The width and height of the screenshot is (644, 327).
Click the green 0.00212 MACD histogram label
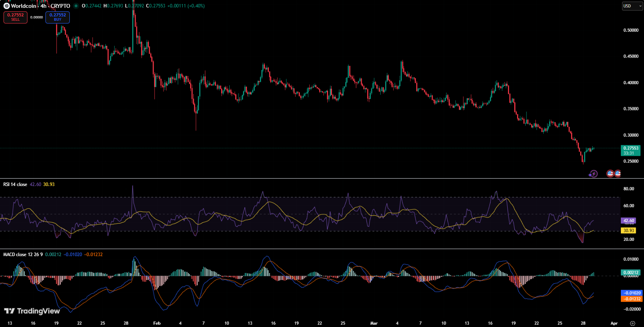coord(631,273)
